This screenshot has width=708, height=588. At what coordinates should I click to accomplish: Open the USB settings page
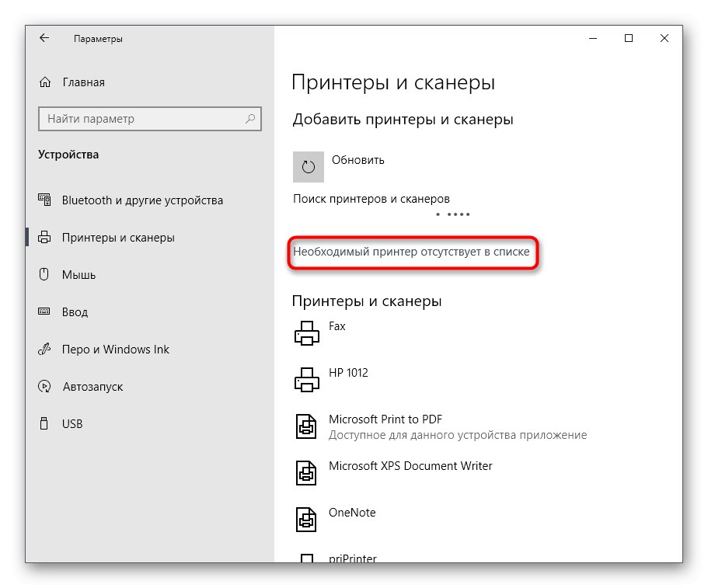tap(72, 424)
